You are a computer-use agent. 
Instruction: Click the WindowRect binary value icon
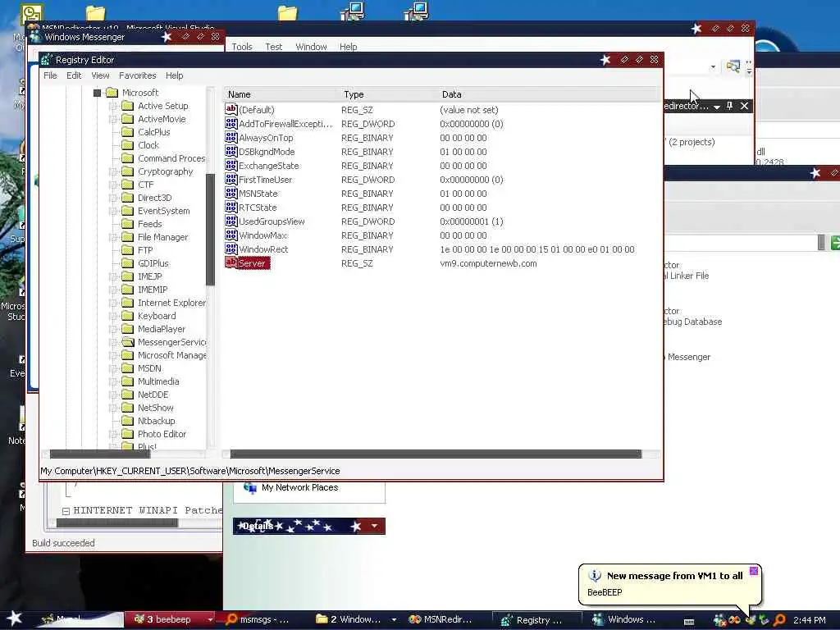231,249
